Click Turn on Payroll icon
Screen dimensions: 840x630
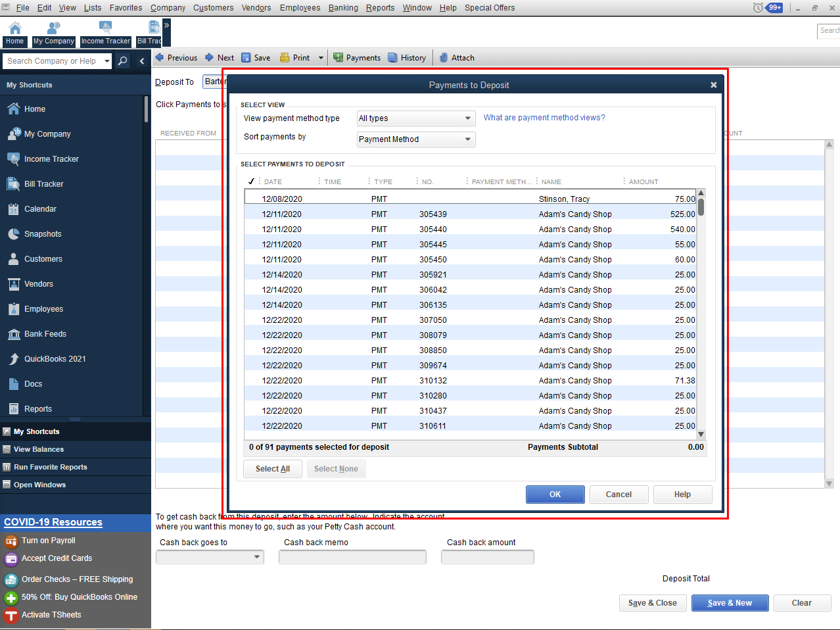click(x=11, y=541)
